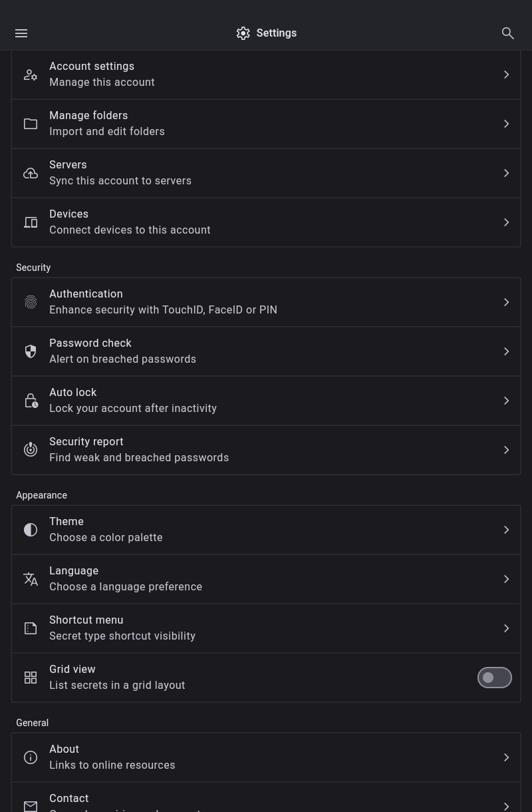Open the hamburger navigation menu
This screenshot has height=812, width=532.
tap(21, 33)
